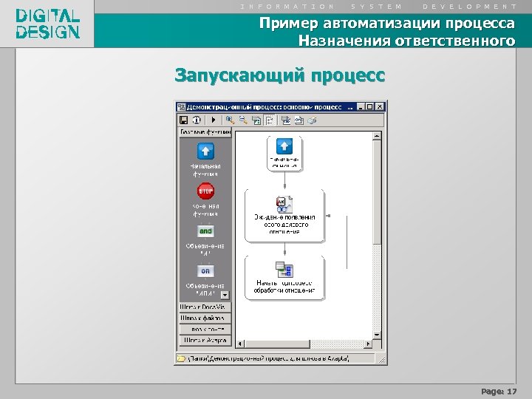The height and width of the screenshot is (399, 532).
Task: Click the horizontal scrollbar right arrow
Action: coord(368,344)
